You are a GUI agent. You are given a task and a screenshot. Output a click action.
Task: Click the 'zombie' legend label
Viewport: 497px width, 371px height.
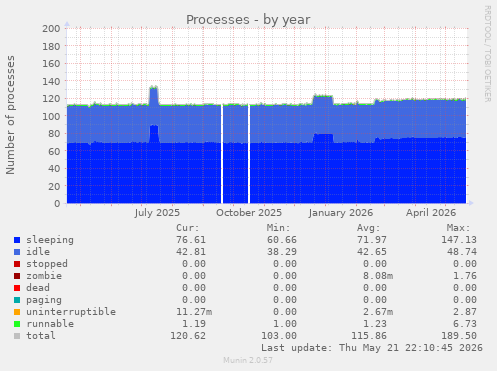pos(44,276)
